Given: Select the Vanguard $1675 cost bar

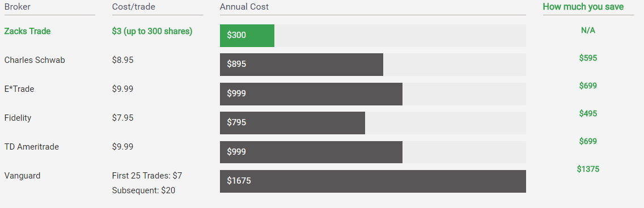Looking at the screenshot, I should click(x=373, y=181).
